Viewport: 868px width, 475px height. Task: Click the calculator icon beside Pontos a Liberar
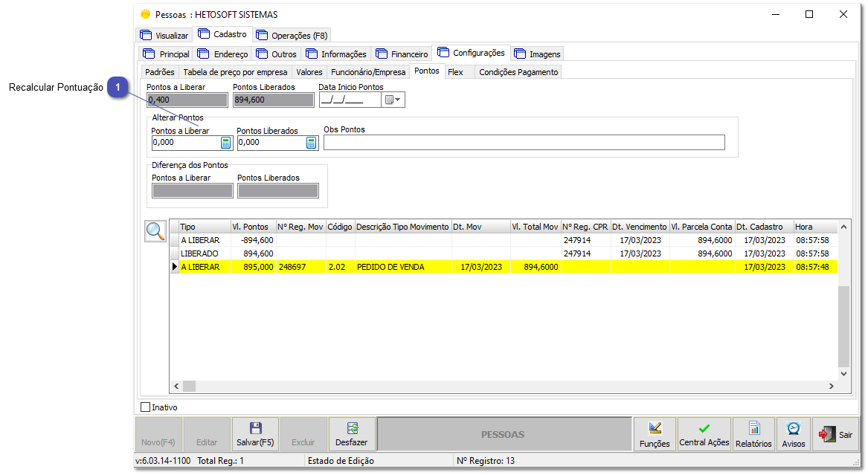point(227,142)
